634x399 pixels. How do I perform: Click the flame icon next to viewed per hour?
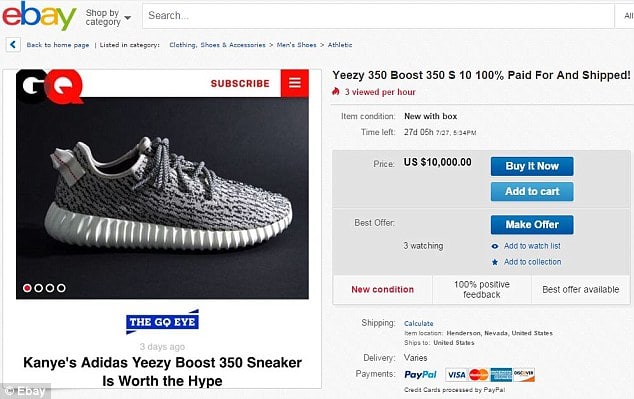tap(336, 92)
